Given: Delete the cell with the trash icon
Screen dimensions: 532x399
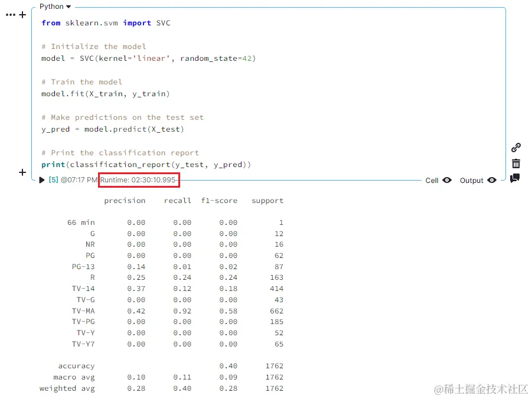Looking at the screenshot, I should pyautogui.click(x=515, y=163).
